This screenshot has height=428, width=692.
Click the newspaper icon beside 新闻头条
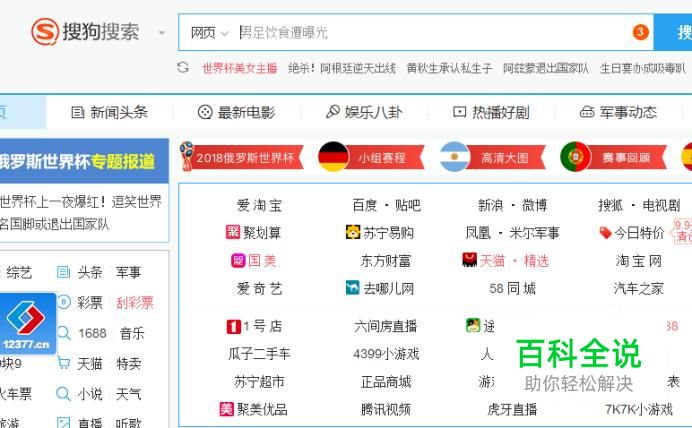click(78, 113)
